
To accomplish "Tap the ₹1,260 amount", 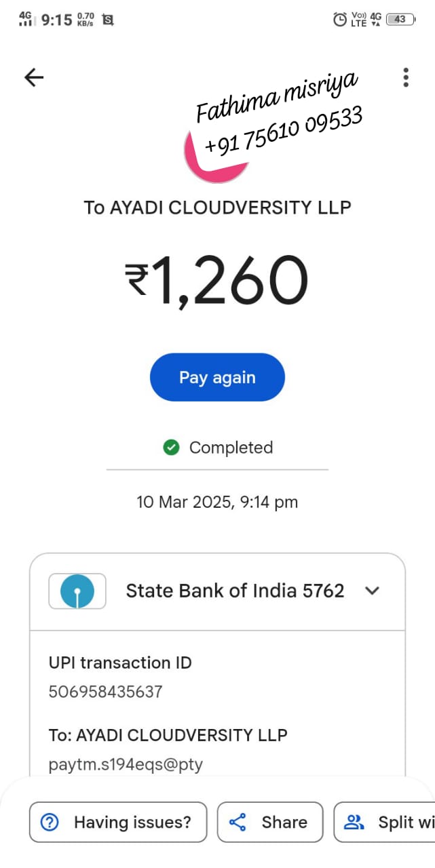I will tap(217, 279).
